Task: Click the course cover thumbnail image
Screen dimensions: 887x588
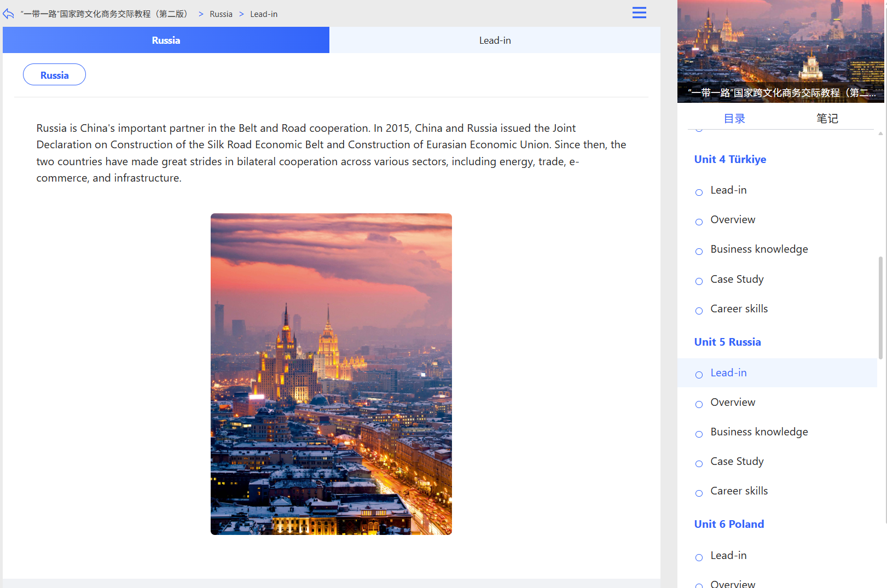Action: coord(780,51)
